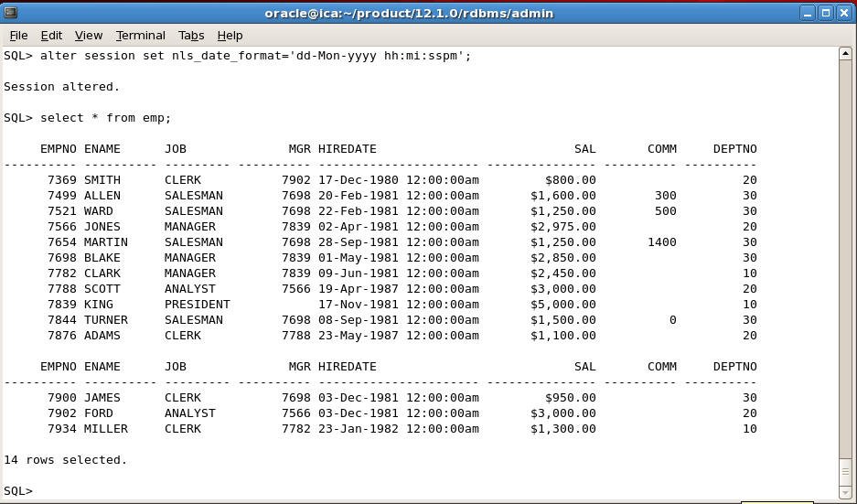Click the alter session nls_date_format command line
Viewport: 857px width, 504px height.
237,56
